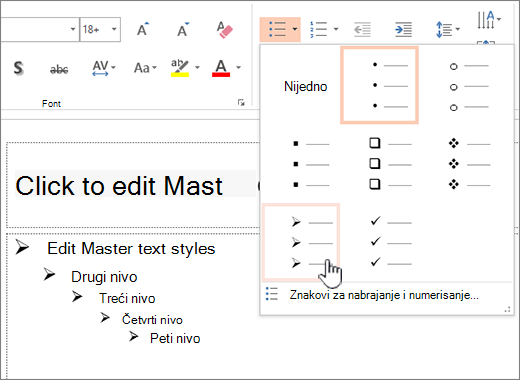The image size is (520, 380).
Task: Choose the star diamond bullet style
Action: (x=469, y=164)
